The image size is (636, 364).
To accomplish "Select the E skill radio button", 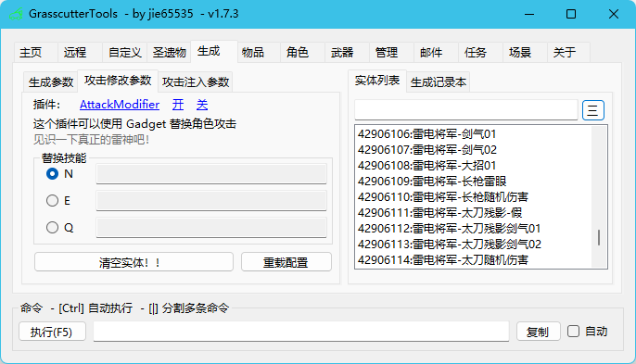I will coord(52,201).
